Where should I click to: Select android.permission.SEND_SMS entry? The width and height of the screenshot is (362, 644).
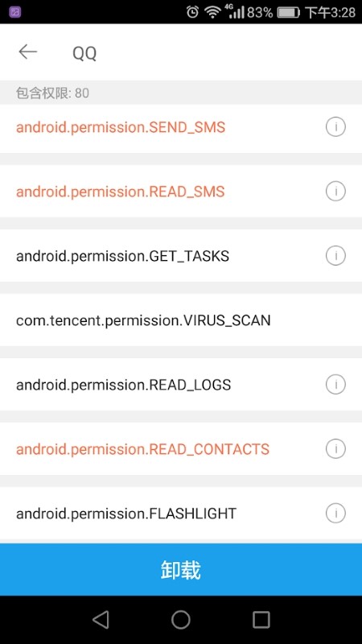click(181, 129)
